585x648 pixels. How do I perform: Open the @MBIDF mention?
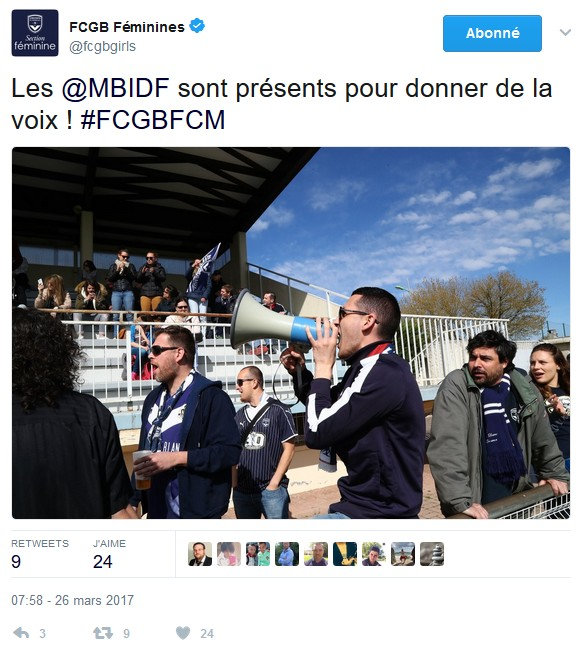click(x=116, y=88)
